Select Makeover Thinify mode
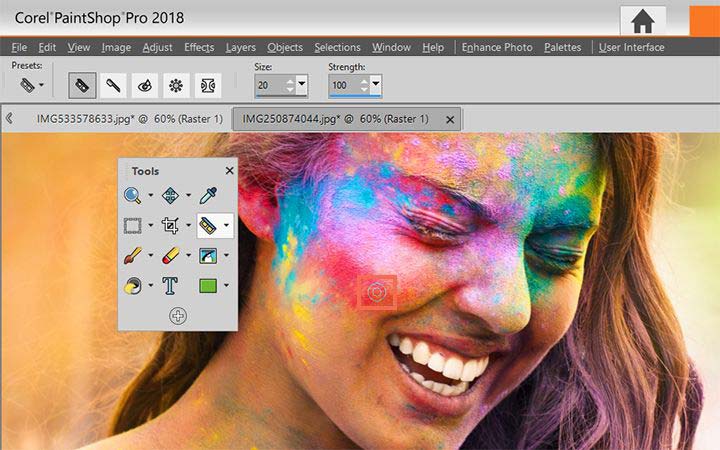The image size is (720, 450). pyautogui.click(x=208, y=85)
